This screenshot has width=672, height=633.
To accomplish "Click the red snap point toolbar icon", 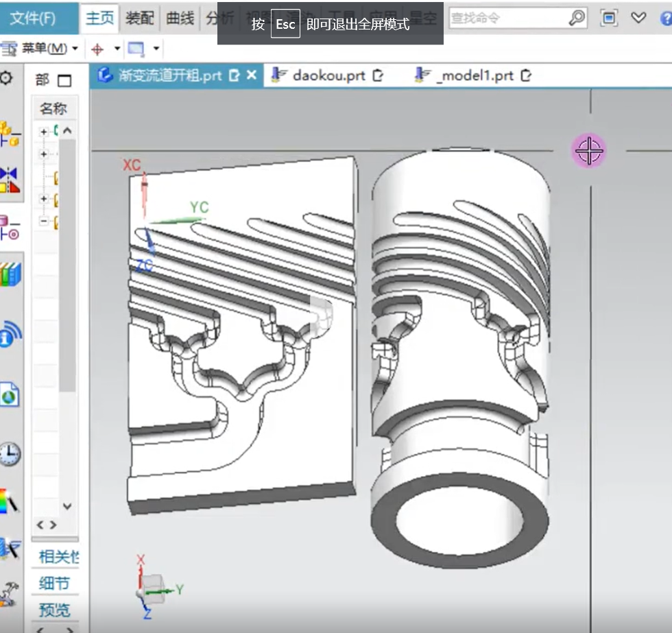I will click(97, 49).
